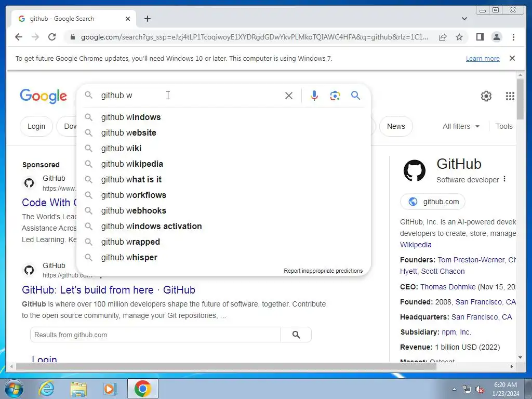This screenshot has width=532, height=399.
Task: Show hidden tray icons arrow
Action: [x=454, y=390]
